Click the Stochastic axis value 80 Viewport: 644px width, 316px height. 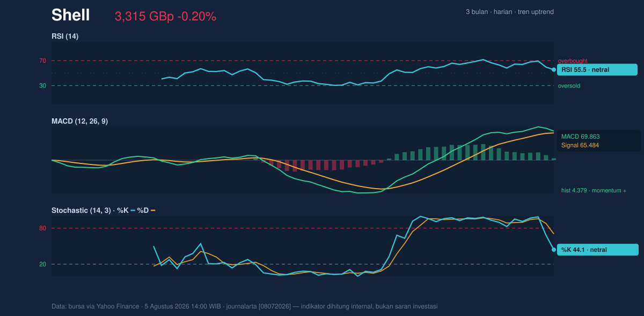(42, 228)
